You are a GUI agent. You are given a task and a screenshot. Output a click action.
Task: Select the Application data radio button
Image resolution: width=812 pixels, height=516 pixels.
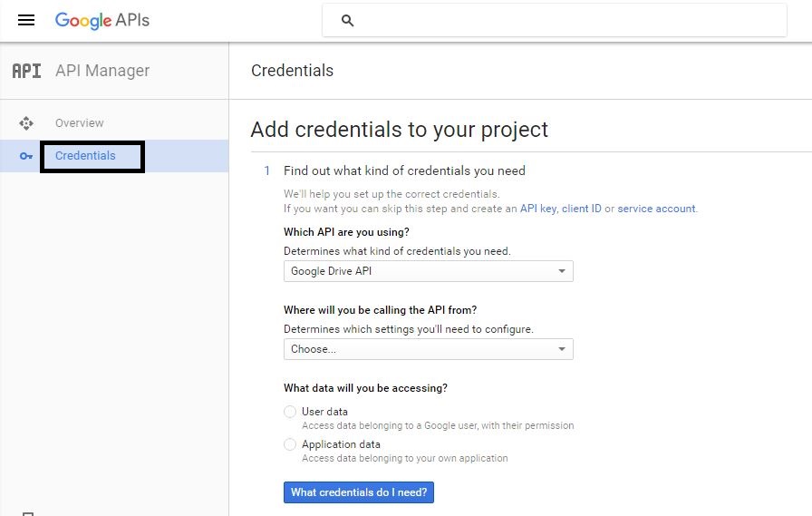pos(290,444)
